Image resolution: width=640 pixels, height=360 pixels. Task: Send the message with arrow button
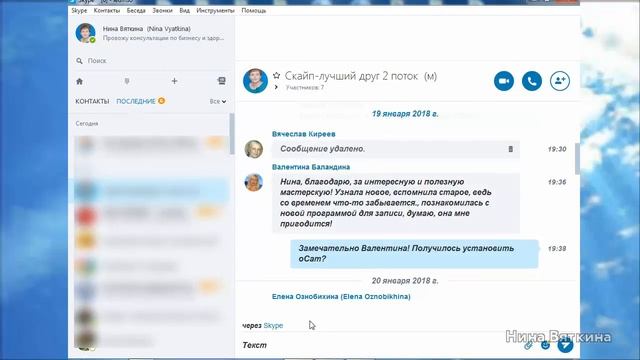[565, 345]
